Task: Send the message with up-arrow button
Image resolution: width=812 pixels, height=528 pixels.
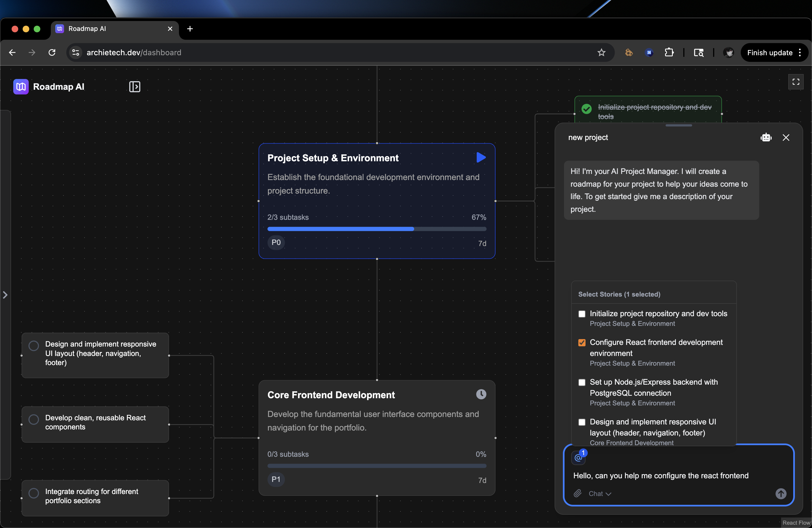Action: [x=781, y=493]
